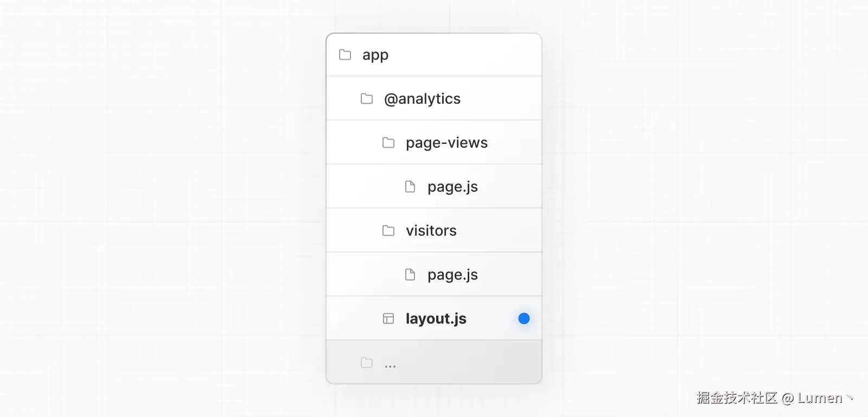This screenshot has width=868, height=417.
Task: Click the 掘金技术社区 watermark text
Action: click(737, 398)
